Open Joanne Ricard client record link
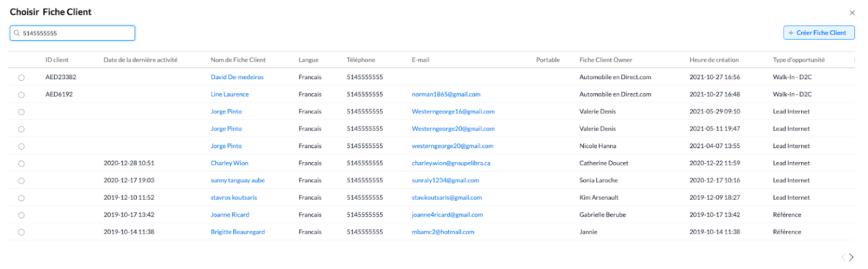868x269 pixels. [230, 215]
